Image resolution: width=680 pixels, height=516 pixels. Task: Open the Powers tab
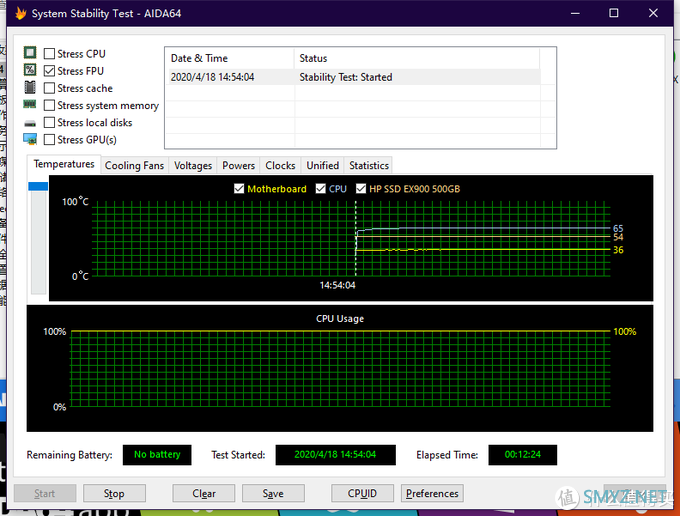click(x=239, y=166)
